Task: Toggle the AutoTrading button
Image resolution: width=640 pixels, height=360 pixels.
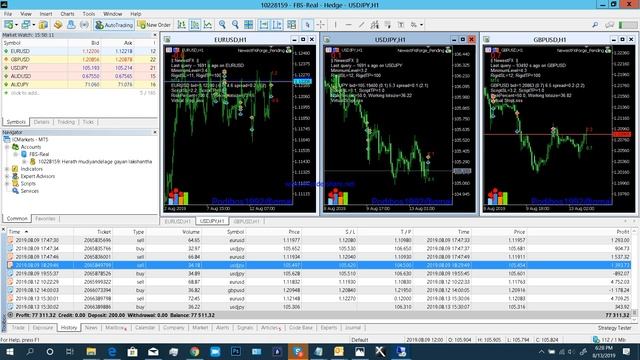Action: click(x=114, y=25)
